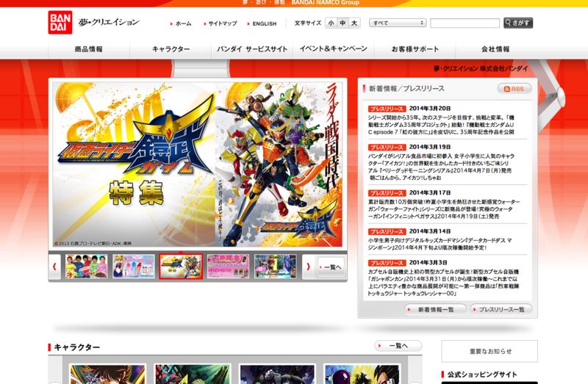Set text size to 大
588x384 pixels.
pos(354,23)
